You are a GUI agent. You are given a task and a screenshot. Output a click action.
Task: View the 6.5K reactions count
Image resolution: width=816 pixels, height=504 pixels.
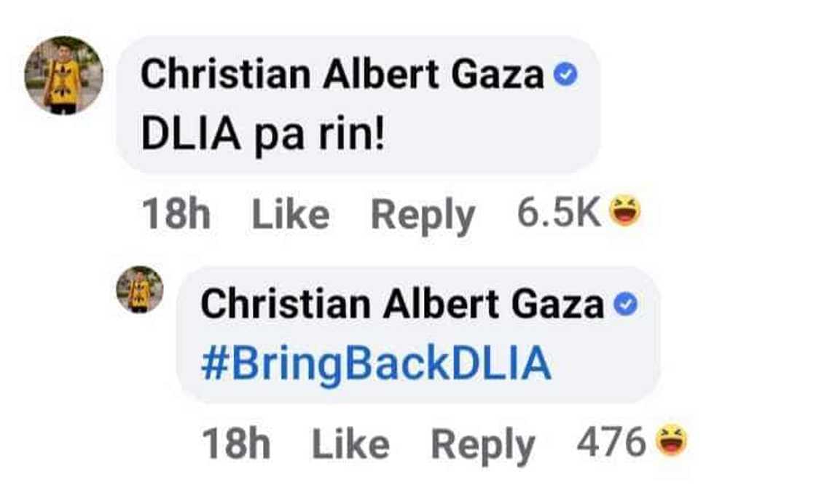559,213
